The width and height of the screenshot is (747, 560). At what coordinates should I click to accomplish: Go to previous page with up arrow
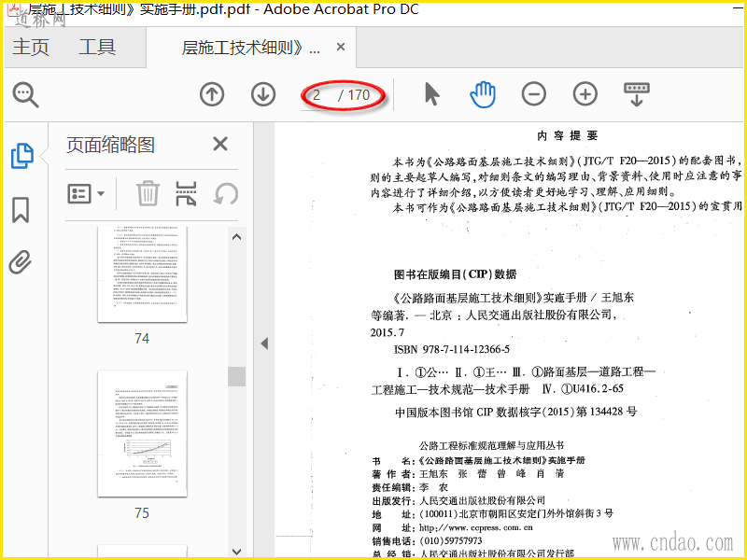212,94
